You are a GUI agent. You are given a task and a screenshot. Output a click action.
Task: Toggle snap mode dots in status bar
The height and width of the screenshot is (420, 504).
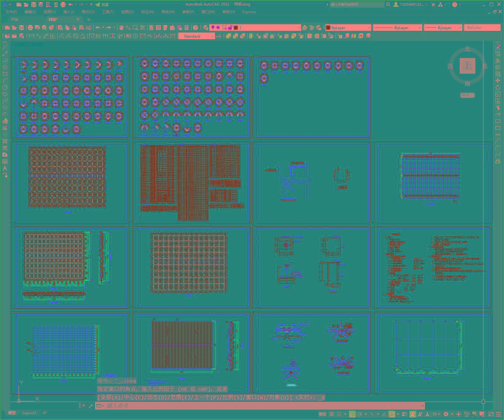[x=339, y=414]
